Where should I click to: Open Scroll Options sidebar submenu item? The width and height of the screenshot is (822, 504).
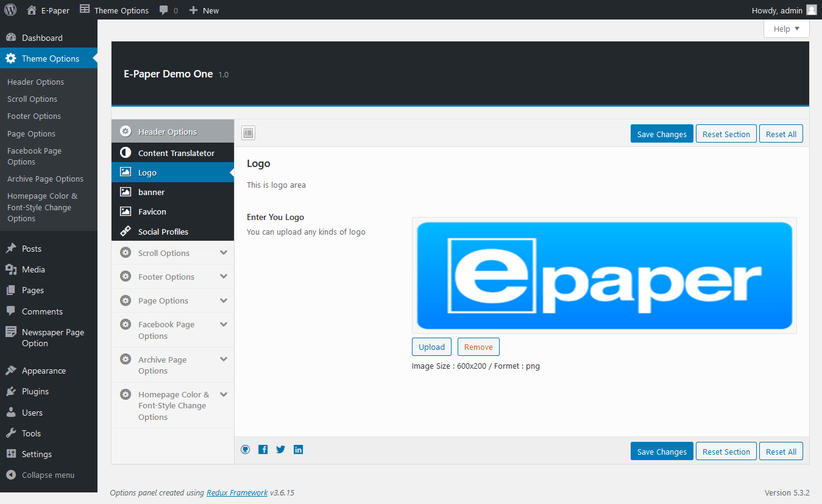(32, 99)
